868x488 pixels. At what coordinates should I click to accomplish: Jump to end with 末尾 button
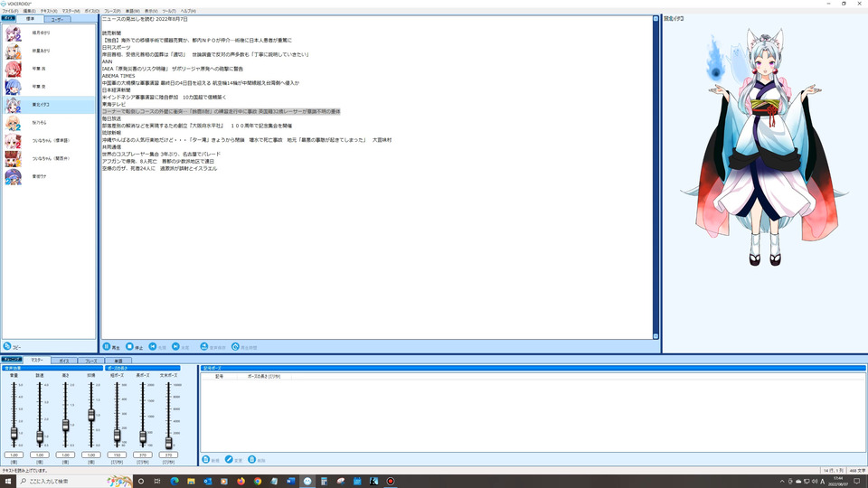181,347
